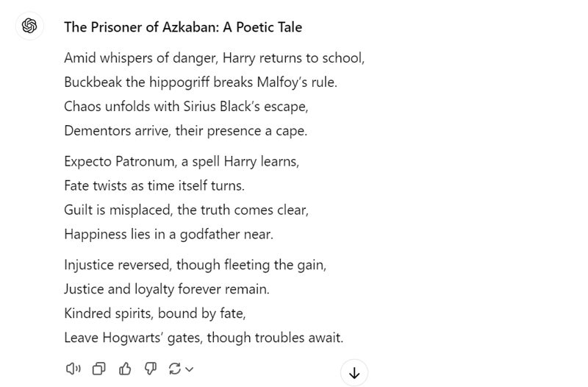This screenshot has height=387, width=588.
Task: Click the line about Sirius Black's escape
Action: tap(186, 106)
